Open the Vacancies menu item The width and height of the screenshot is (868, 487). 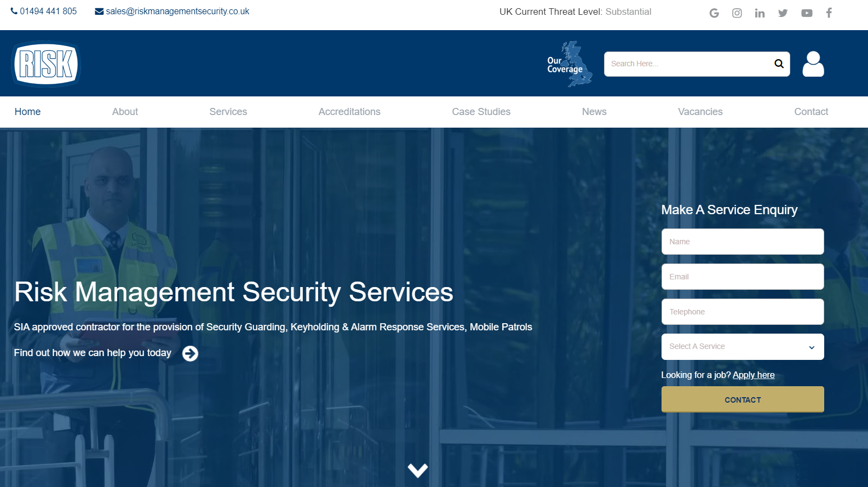coord(700,112)
